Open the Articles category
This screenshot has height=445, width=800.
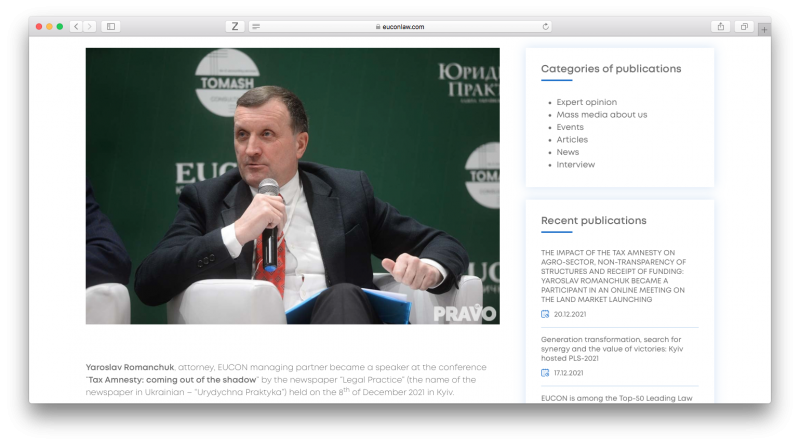click(572, 140)
